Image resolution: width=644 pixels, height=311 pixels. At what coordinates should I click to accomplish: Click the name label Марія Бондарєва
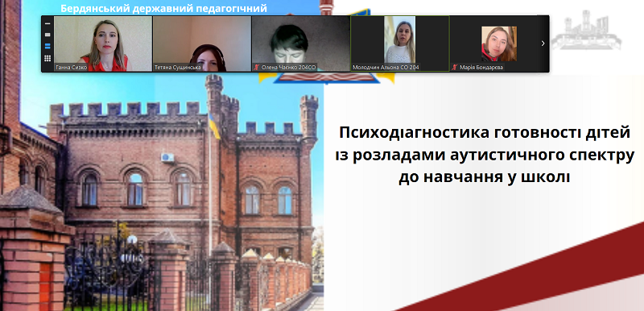pos(481,68)
